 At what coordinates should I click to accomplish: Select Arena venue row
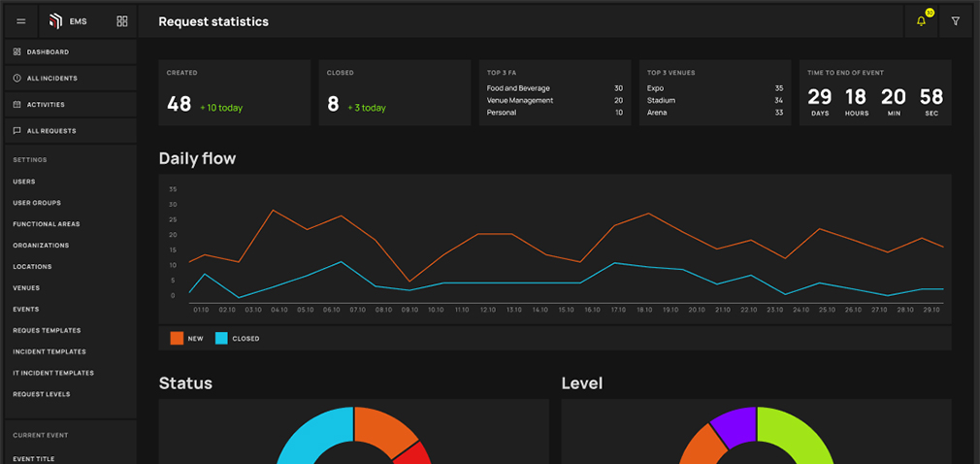point(715,113)
